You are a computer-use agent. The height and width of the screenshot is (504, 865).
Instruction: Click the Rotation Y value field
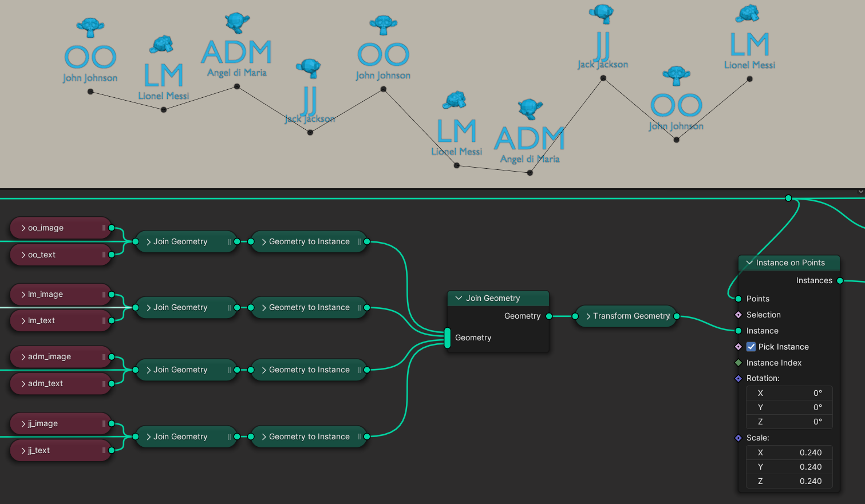(789, 407)
